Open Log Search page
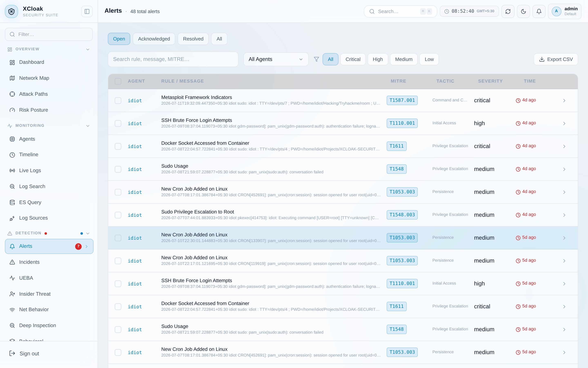The width and height of the screenshot is (588, 368). [x=49, y=186]
